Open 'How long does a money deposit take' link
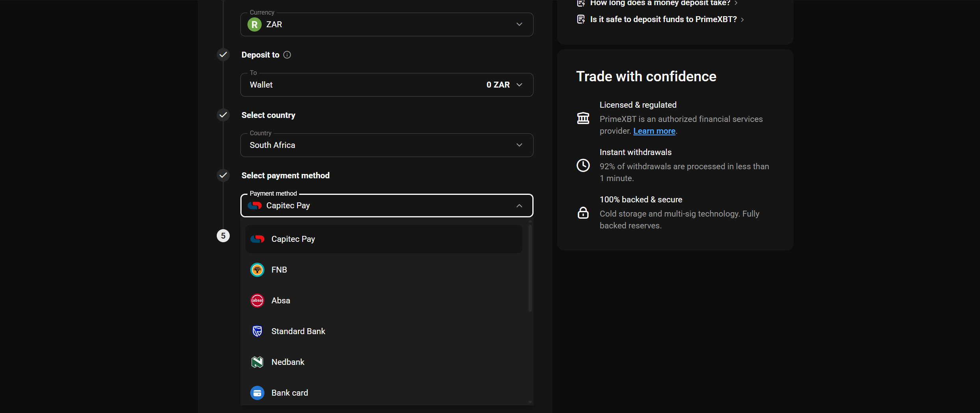 (x=660, y=3)
